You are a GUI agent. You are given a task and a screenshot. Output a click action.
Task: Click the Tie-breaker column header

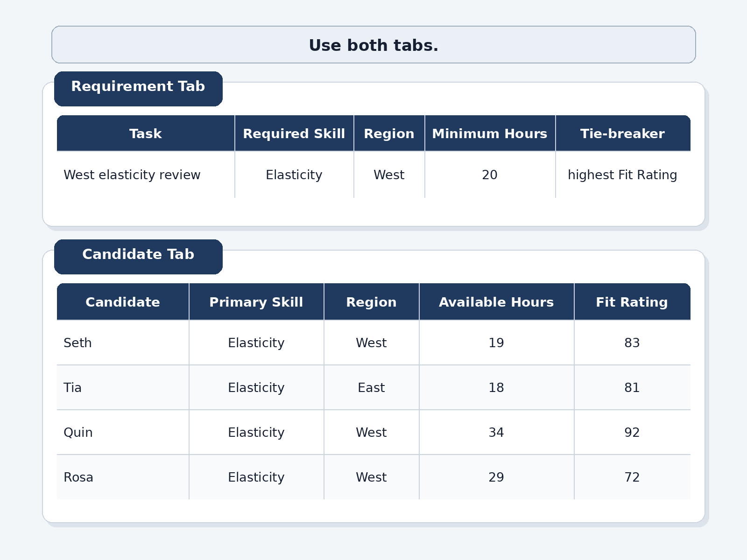[623, 133]
